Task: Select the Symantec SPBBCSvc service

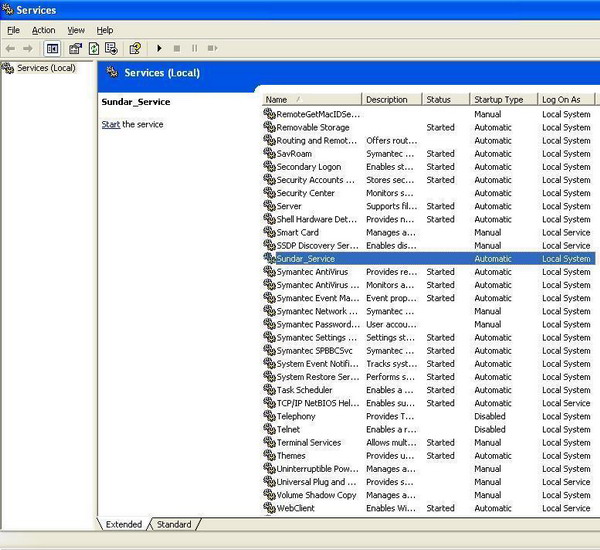Action: pos(429,350)
